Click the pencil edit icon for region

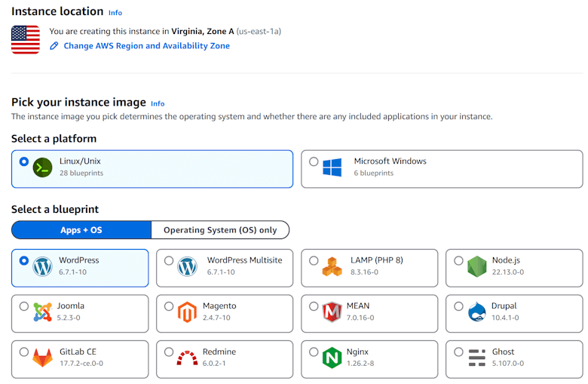tap(54, 46)
